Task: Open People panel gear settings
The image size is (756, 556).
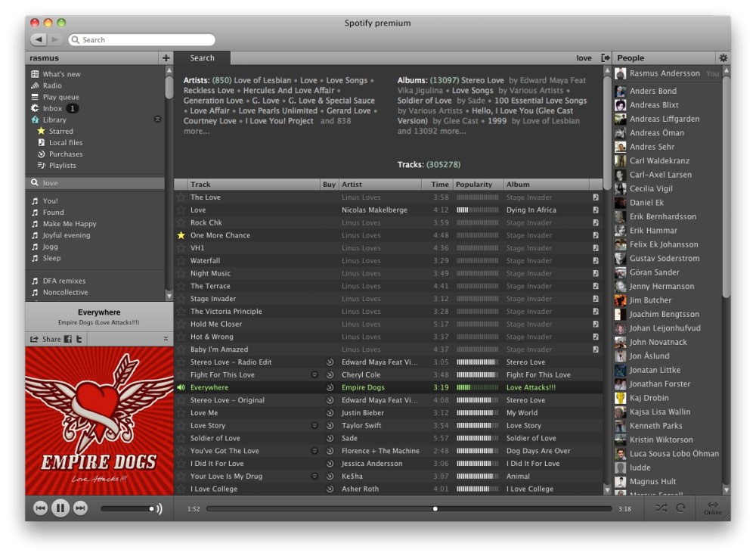Action: click(x=723, y=58)
